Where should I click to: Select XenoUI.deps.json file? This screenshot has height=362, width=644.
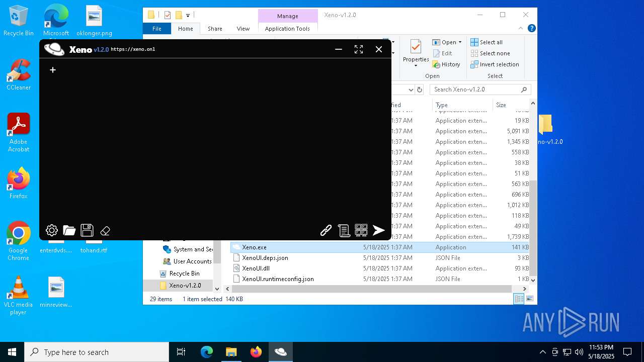tap(380, 258)
